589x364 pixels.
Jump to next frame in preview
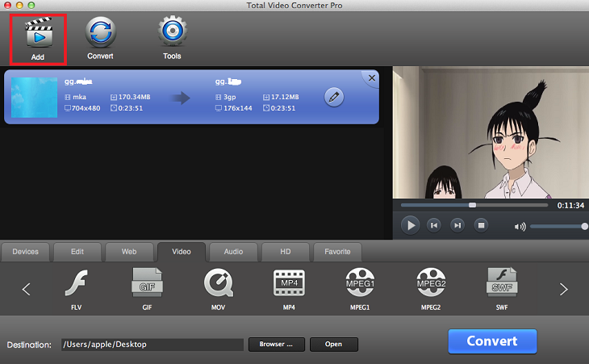pos(457,225)
